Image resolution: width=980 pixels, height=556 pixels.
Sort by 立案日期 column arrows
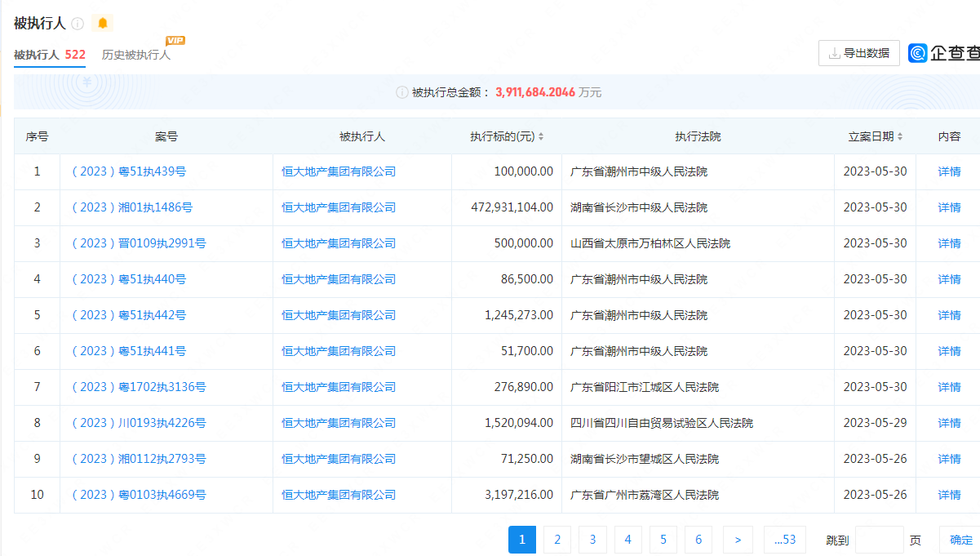(x=900, y=137)
